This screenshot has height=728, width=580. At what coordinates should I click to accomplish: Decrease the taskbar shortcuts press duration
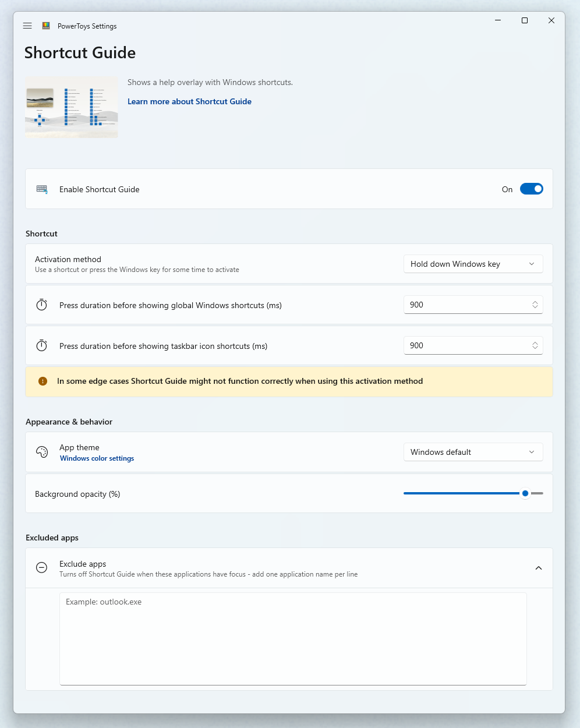click(x=535, y=348)
